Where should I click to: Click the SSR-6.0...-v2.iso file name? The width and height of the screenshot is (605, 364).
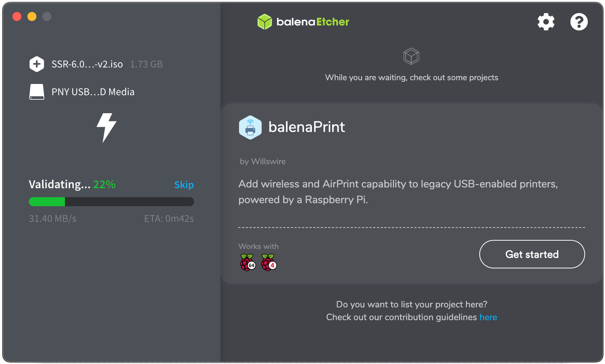pos(87,64)
